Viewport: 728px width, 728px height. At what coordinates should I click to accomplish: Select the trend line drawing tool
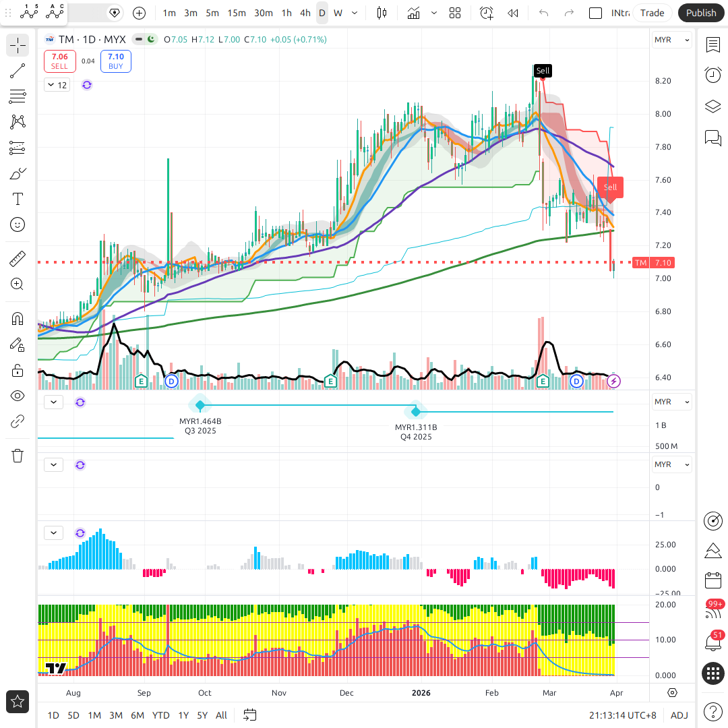[x=18, y=71]
